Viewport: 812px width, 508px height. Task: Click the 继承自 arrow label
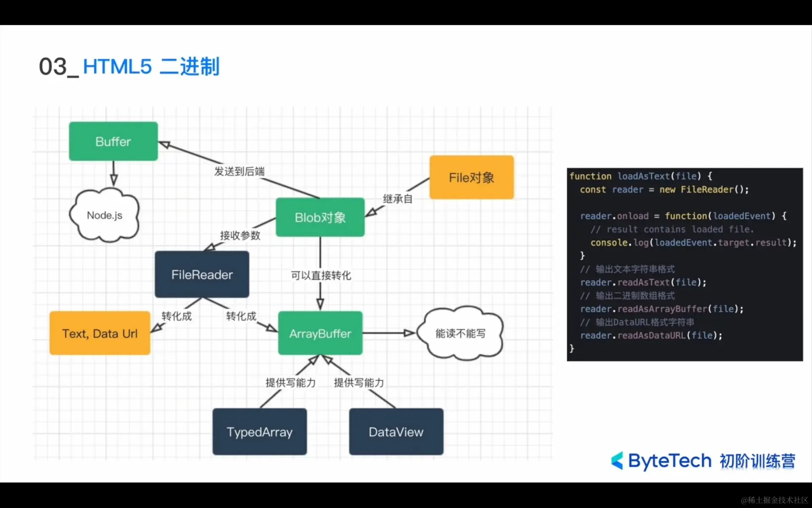(398, 199)
